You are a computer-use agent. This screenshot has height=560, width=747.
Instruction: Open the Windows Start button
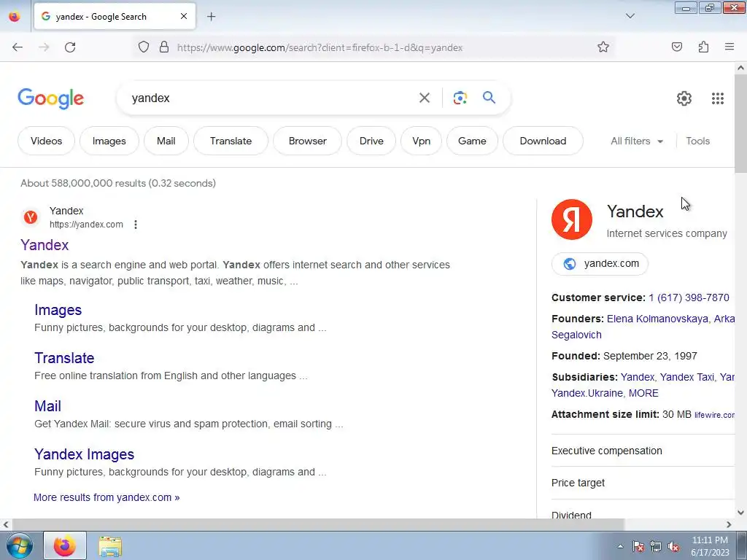pos(19,545)
